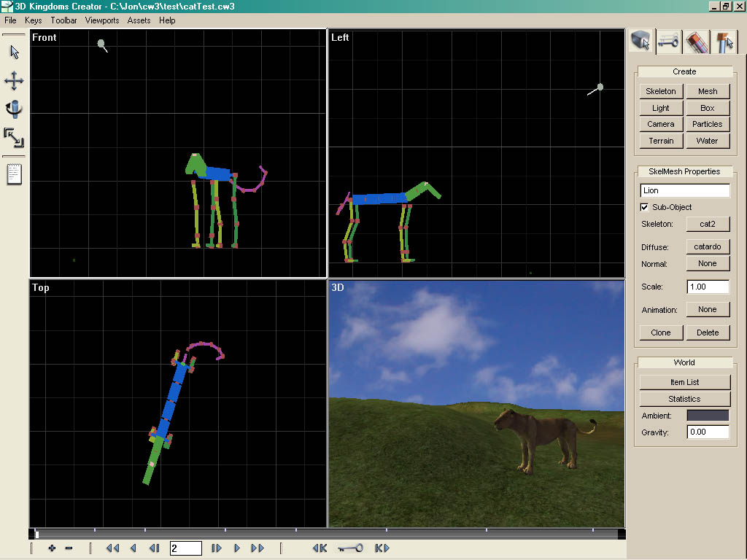747x560 pixels.
Task: Click the Scale value input field
Action: [x=708, y=287]
